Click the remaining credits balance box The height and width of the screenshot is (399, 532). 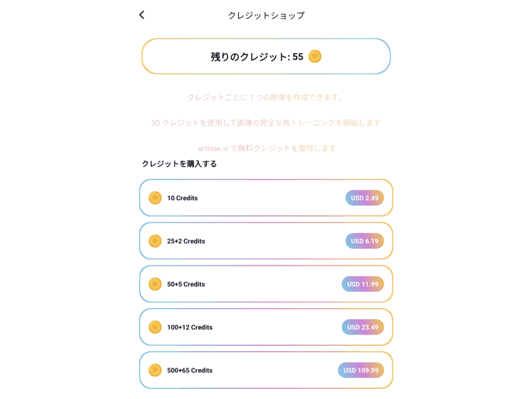pyautogui.click(x=266, y=56)
